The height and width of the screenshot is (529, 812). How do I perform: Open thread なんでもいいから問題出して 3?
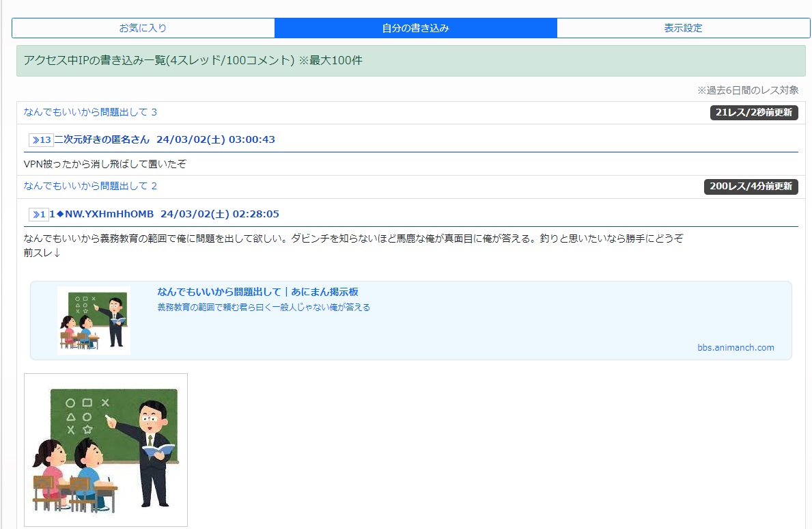coord(90,112)
